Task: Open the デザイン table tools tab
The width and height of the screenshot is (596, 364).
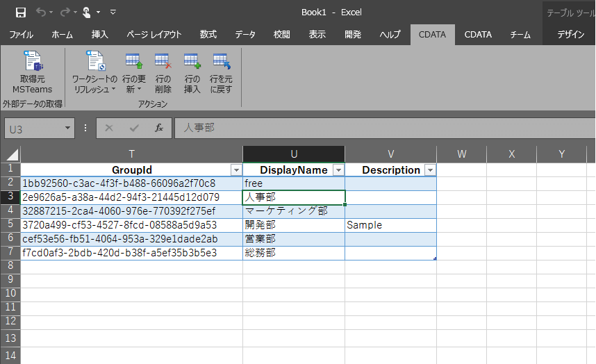Action: pos(570,35)
